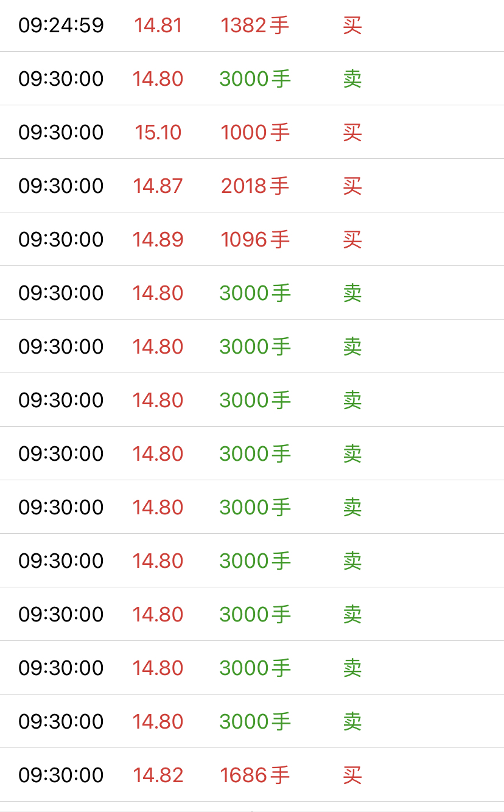Image resolution: width=504 pixels, height=812 pixels.
Task: Open the trade priced at 14.87
Action: click(x=252, y=186)
